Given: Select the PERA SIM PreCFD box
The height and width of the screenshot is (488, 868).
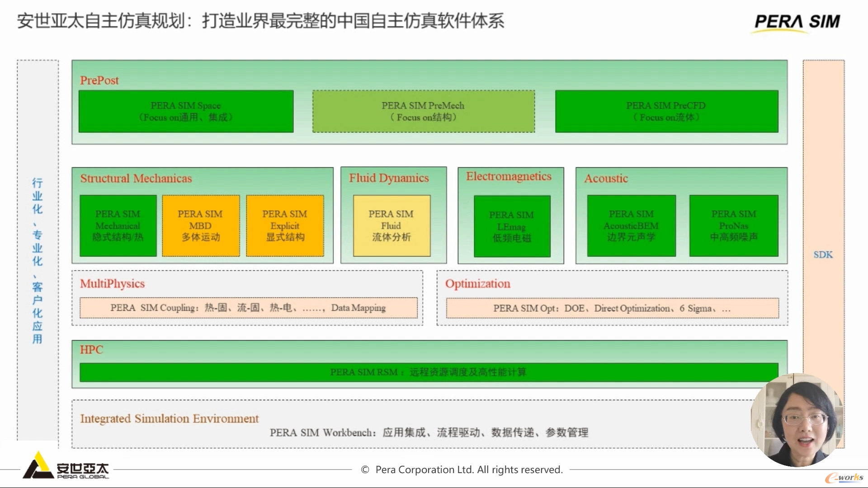Looking at the screenshot, I should point(667,112).
